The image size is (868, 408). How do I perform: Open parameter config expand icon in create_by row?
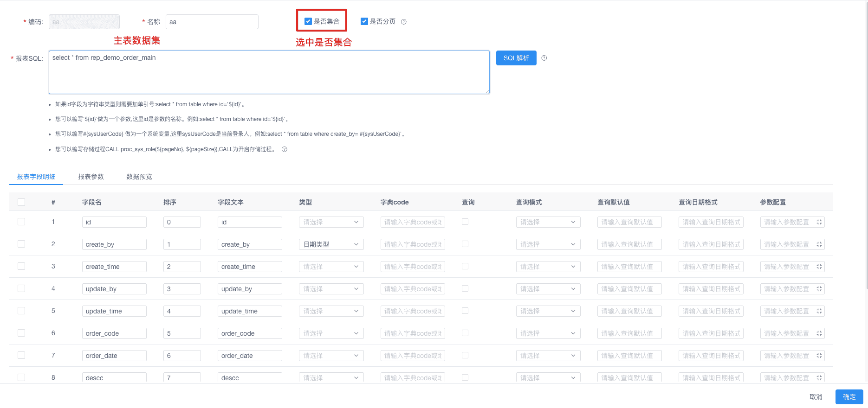click(819, 244)
